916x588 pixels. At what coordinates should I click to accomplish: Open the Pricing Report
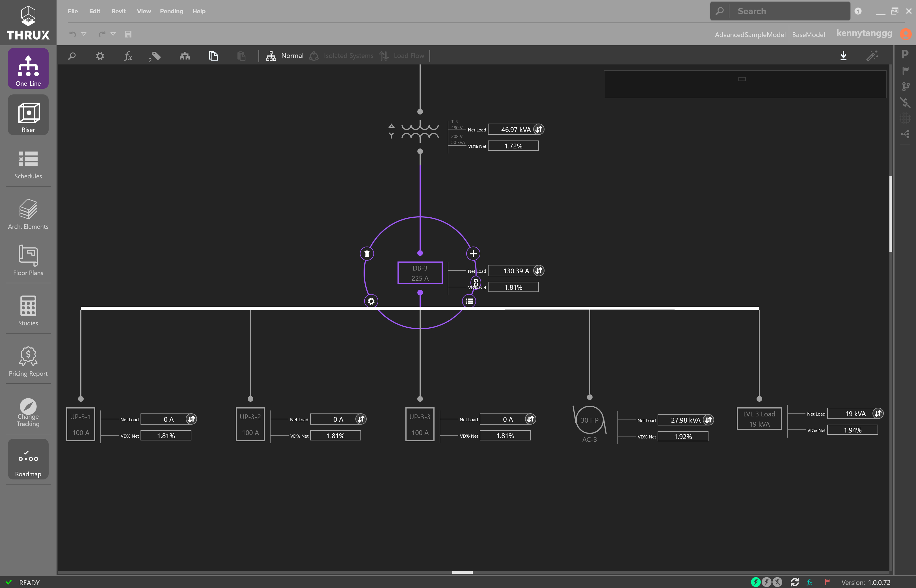(x=28, y=361)
